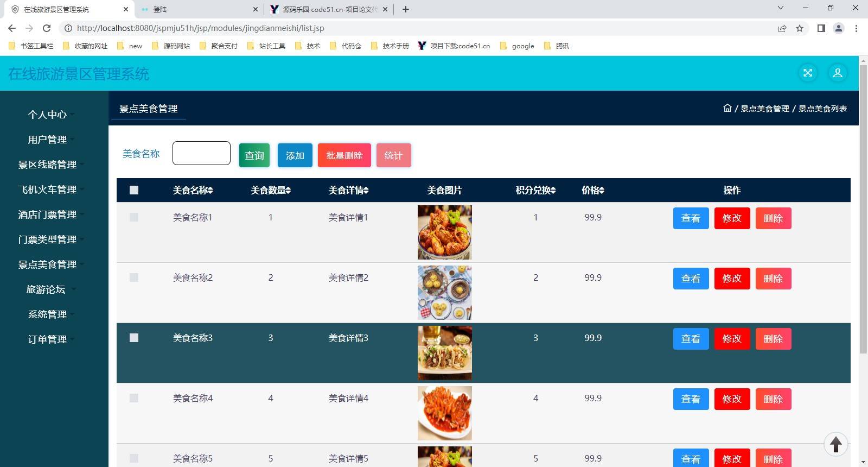Image resolution: width=868 pixels, height=467 pixels.
Task: Check the checkbox for 美食名称1 row
Action: point(134,217)
